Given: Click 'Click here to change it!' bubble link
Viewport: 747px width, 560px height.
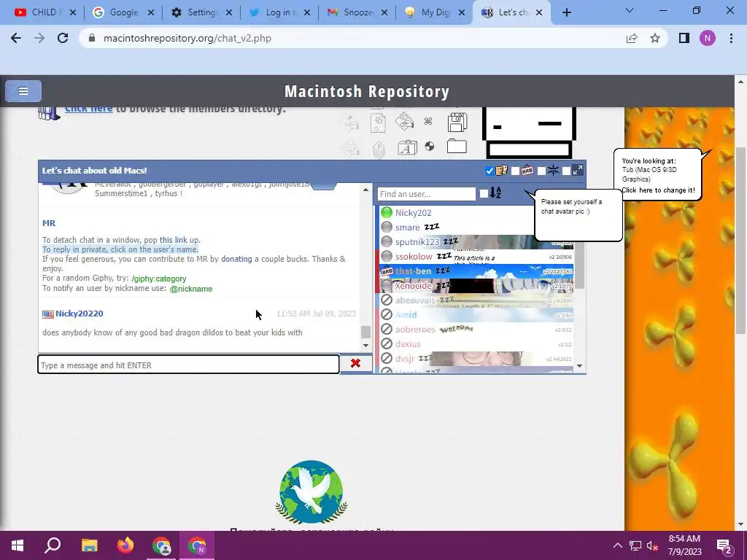Looking at the screenshot, I should [x=658, y=190].
